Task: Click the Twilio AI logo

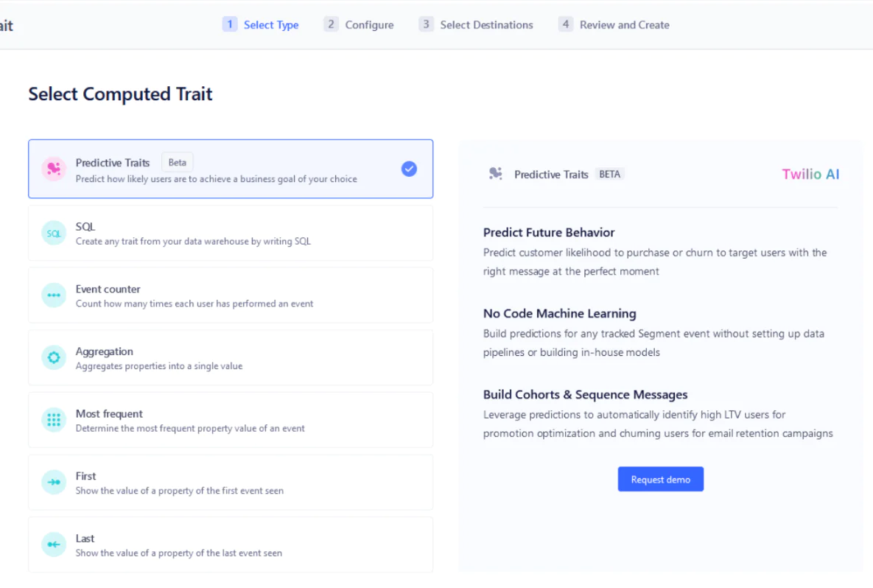Action: [810, 175]
